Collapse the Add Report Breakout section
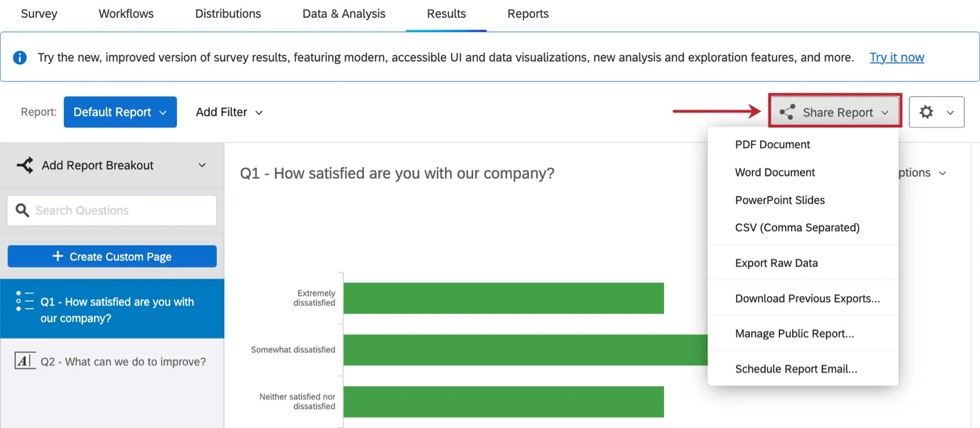The image size is (980, 428). point(202,165)
